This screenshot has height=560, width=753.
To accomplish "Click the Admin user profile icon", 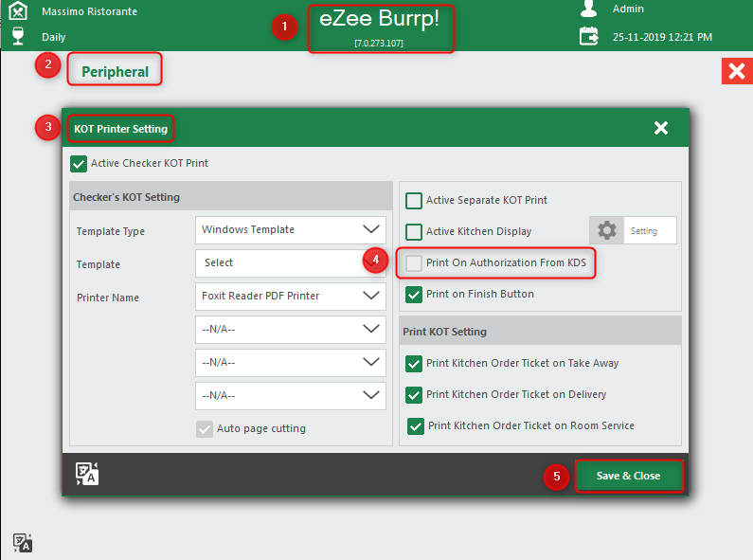I will click(x=588, y=9).
